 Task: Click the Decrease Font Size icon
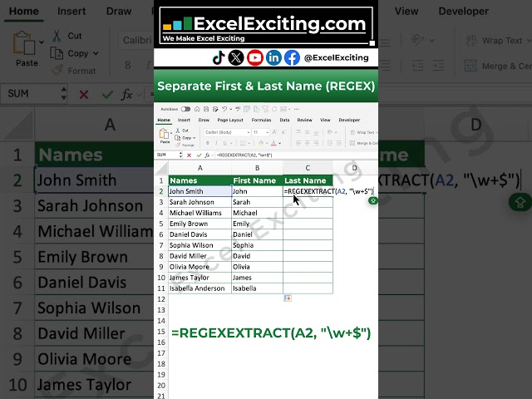(x=283, y=132)
